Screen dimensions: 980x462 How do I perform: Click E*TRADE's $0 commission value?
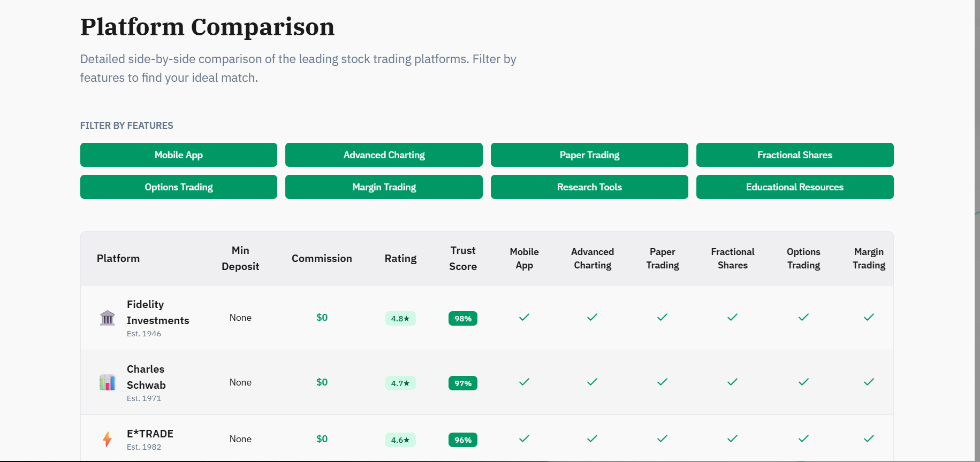pyautogui.click(x=322, y=439)
